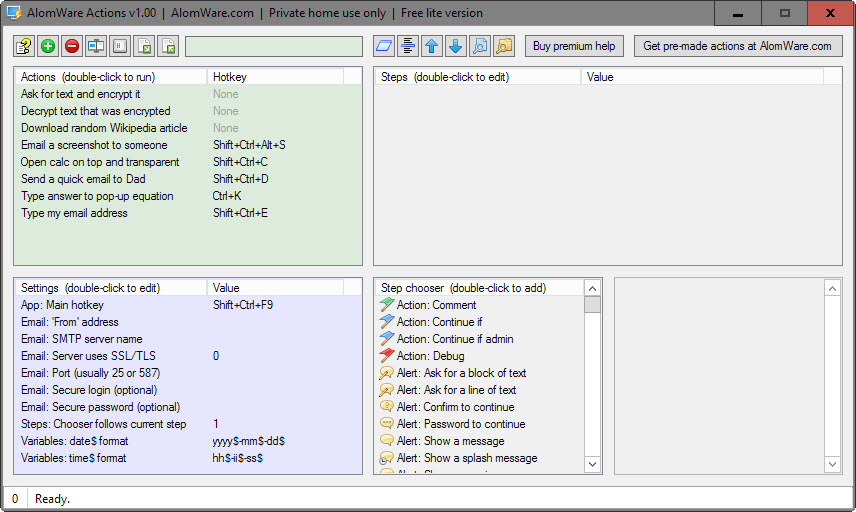Click the Alert: Show a splash message icon
Screen dimensions: 856x512
tap(387, 457)
